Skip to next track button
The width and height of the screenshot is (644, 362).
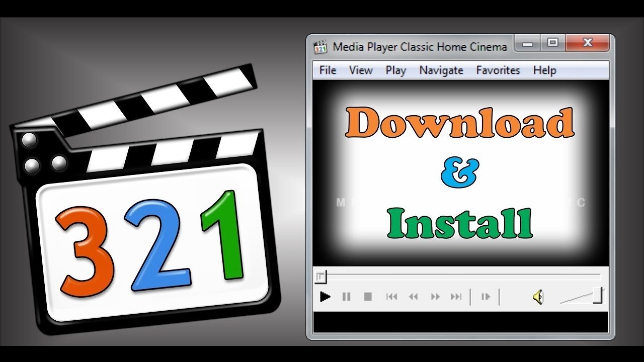(456, 297)
